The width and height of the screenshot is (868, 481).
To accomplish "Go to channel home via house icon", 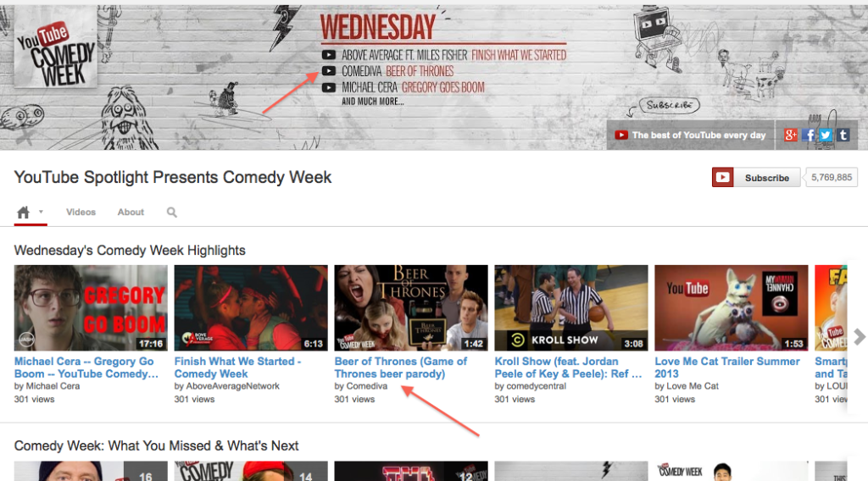I will click(x=23, y=213).
